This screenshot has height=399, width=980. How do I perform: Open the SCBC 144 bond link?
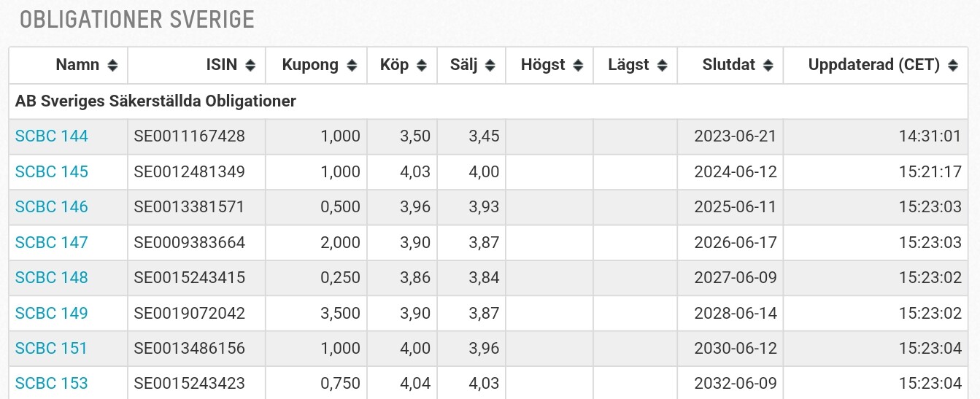[x=52, y=136]
